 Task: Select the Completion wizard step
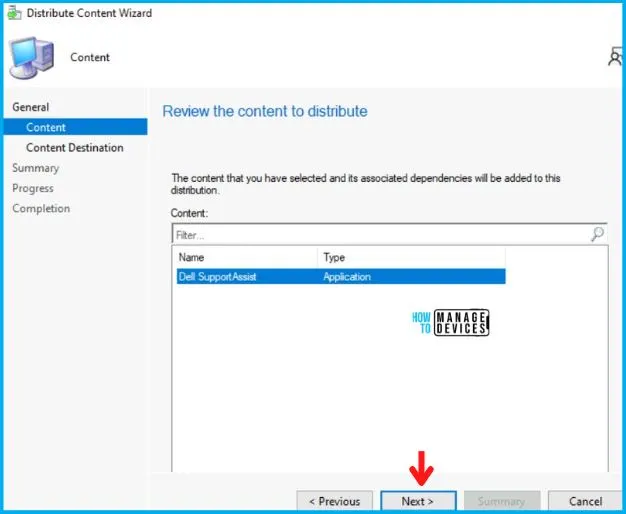point(41,208)
